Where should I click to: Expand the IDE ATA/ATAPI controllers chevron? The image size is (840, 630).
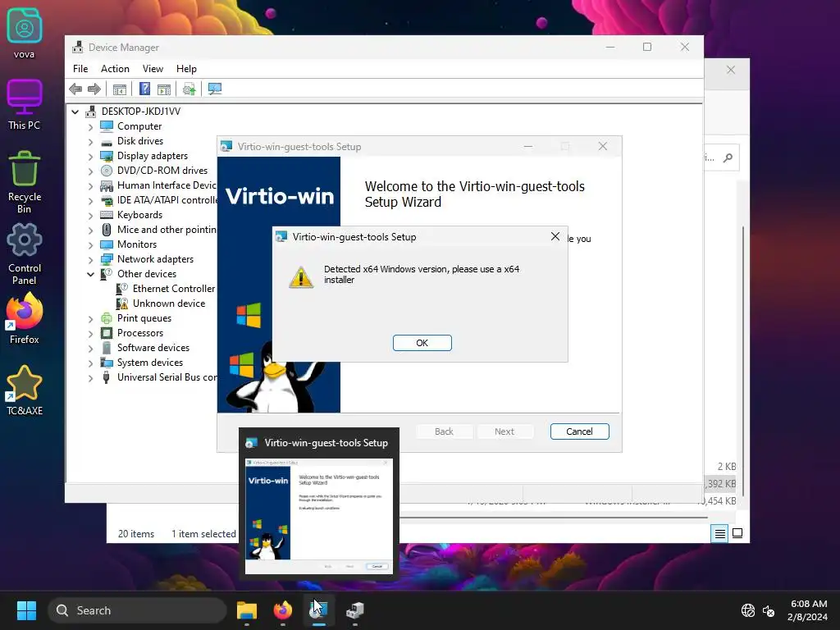coord(90,201)
